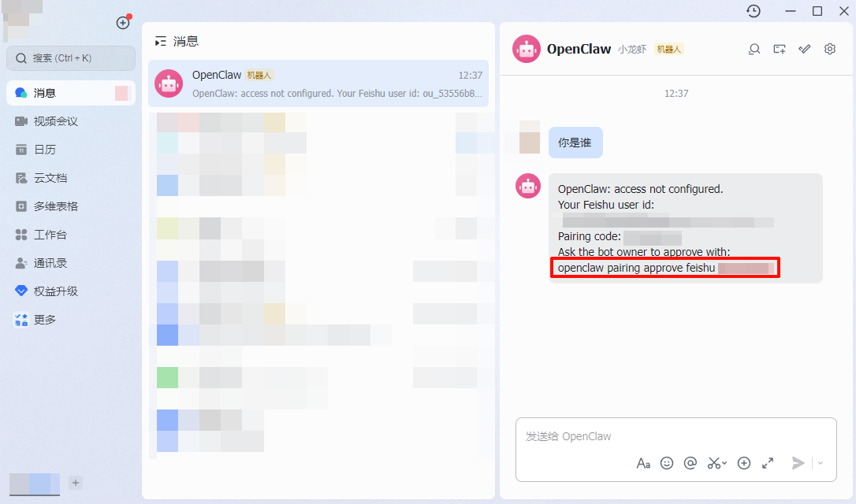This screenshot has width=856, height=504.
Task: Open OpenClaw chat settings gear
Action: (x=830, y=49)
